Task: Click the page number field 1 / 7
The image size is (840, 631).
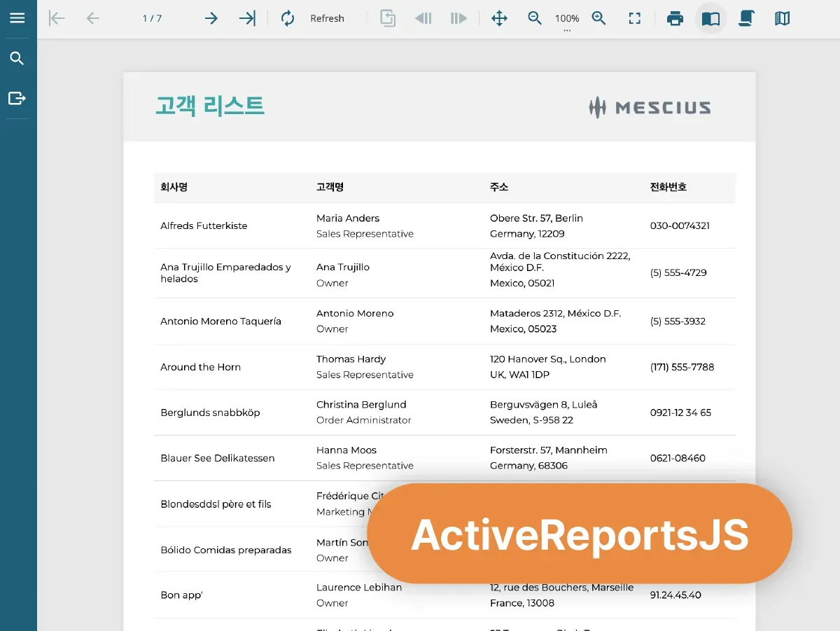Action: [152, 18]
